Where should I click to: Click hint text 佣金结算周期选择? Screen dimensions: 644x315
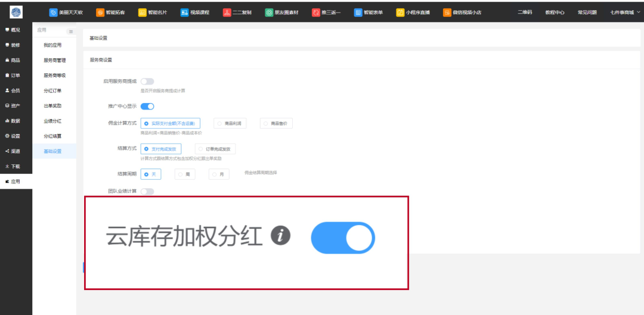pyautogui.click(x=261, y=173)
